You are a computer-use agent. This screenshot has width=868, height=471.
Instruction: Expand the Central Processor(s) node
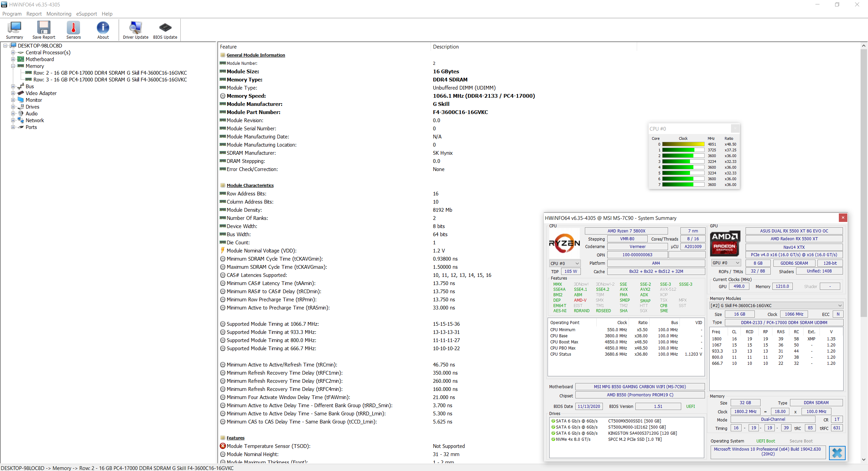click(13, 53)
